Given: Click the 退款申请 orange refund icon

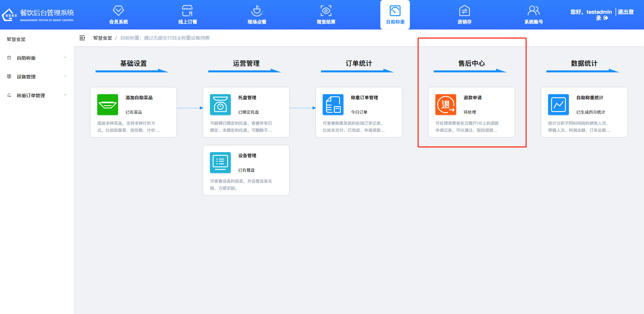Looking at the screenshot, I should [x=445, y=105].
